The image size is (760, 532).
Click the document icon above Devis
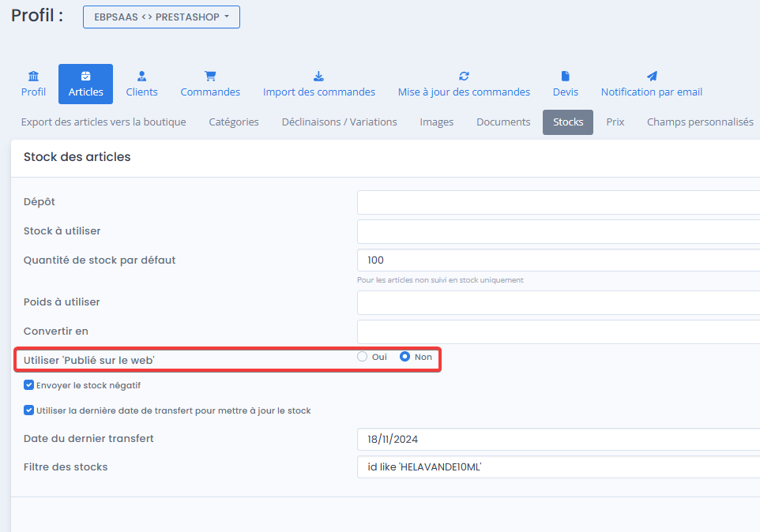[x=565, y=76]
